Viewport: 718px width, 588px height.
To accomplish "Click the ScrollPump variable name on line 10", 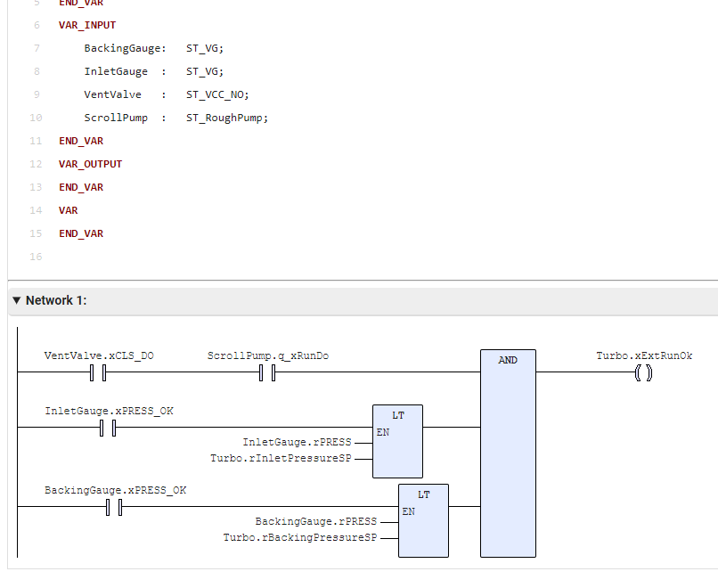I will click(116, 118).
